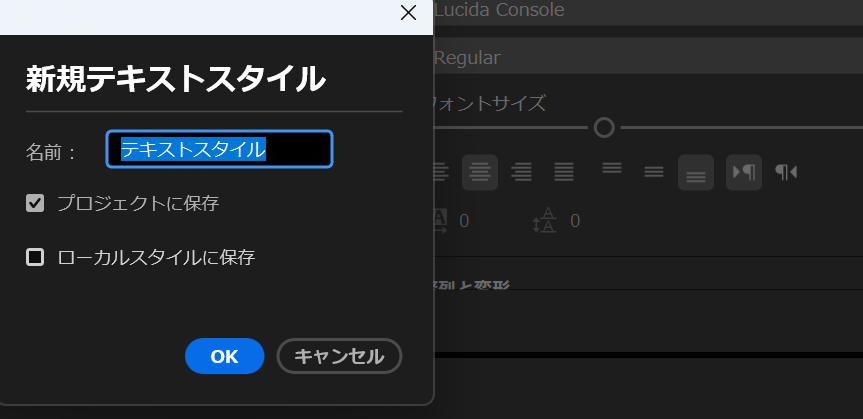This screenshot has height=419, width=863.
Task: Select right align text icon
Action: tap(521, 172)
